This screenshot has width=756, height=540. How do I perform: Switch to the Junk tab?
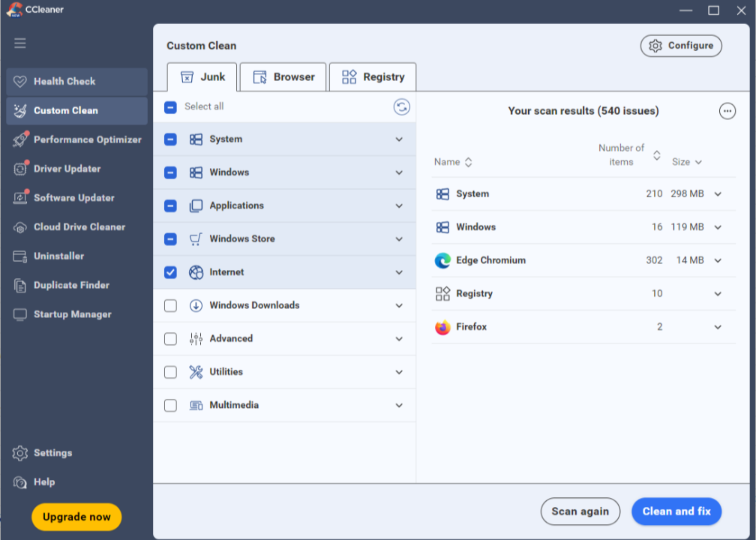click(202, 77)
